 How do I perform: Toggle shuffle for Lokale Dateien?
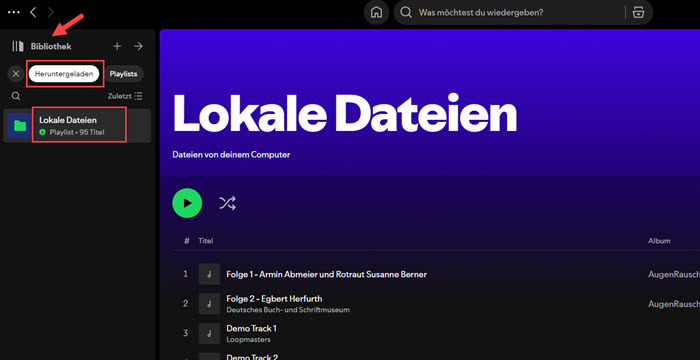pyautogui.click(x=227, y=203)
